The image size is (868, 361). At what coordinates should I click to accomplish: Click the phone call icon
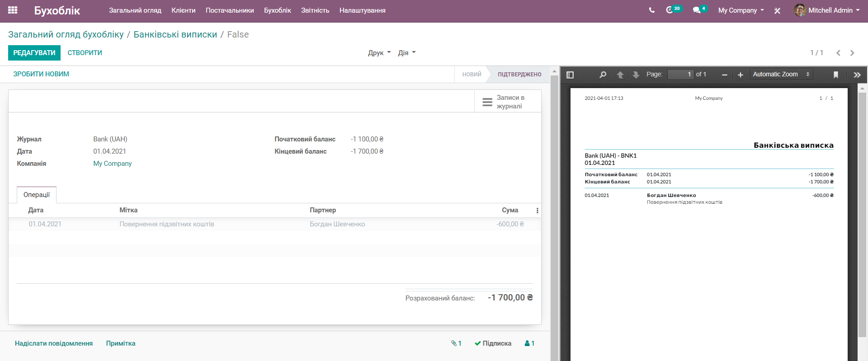[651, 10]
